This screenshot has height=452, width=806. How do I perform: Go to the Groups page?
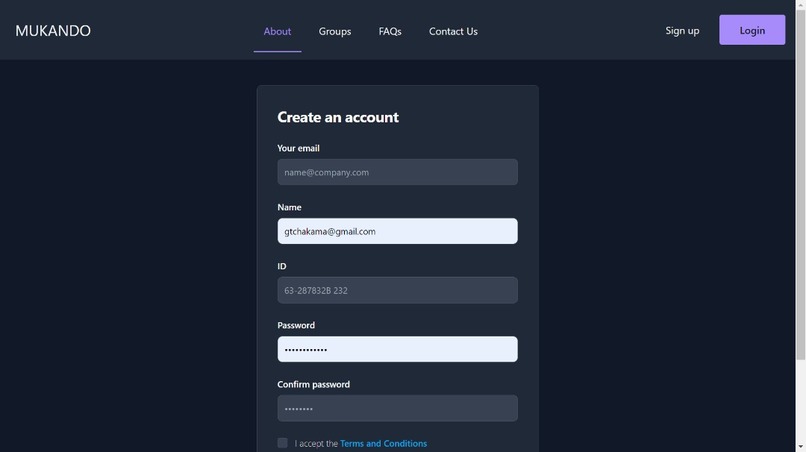[x=335, y=31]
